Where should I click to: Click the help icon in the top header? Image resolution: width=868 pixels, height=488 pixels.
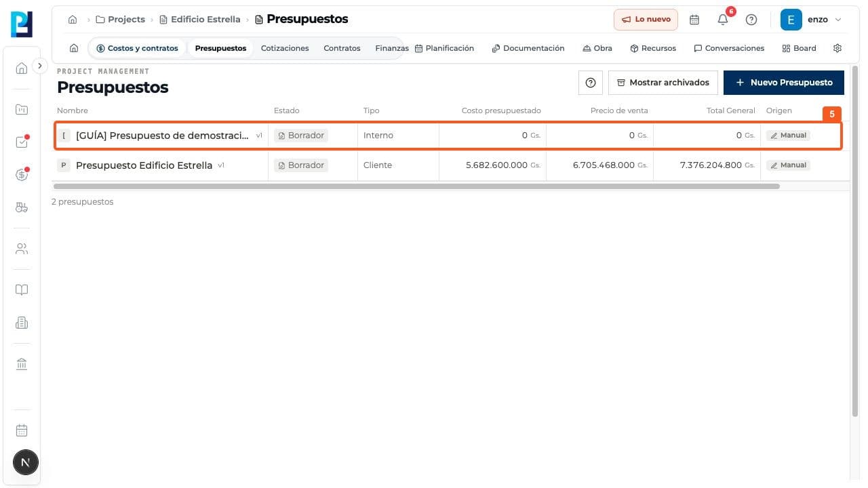coord(751,20)
